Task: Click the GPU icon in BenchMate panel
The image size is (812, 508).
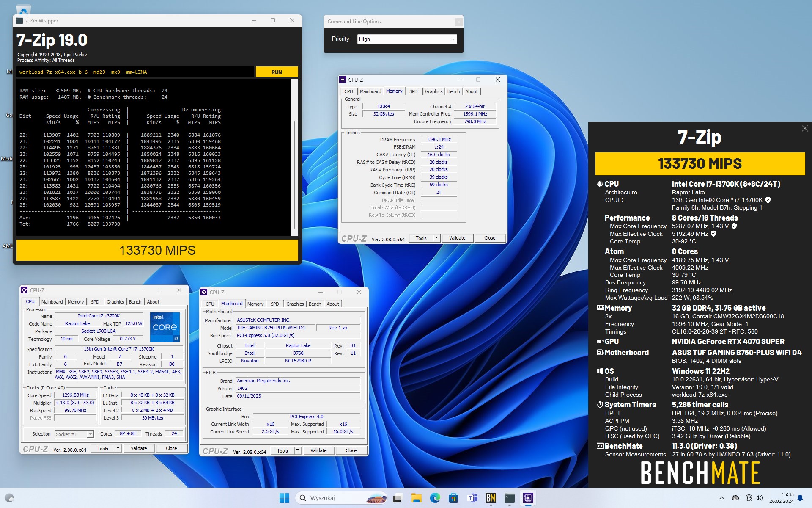Action: (600, 341)
